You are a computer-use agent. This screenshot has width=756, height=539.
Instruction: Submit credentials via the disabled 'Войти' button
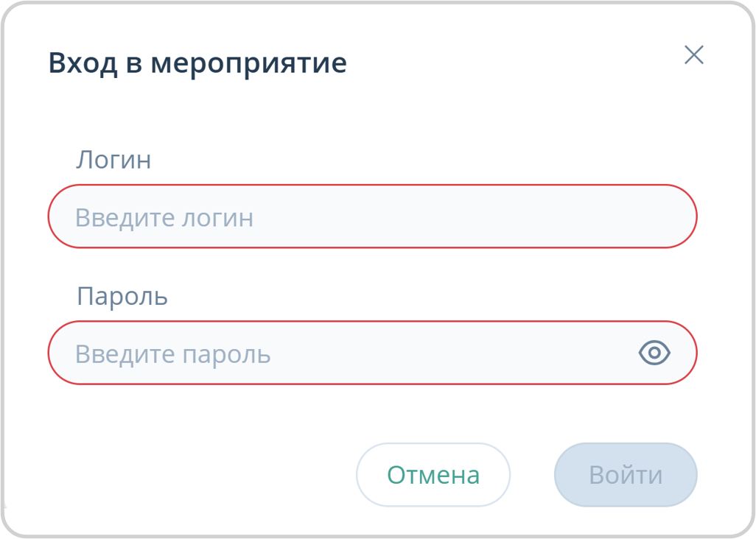pyautogui.click(x=625, y=474)
